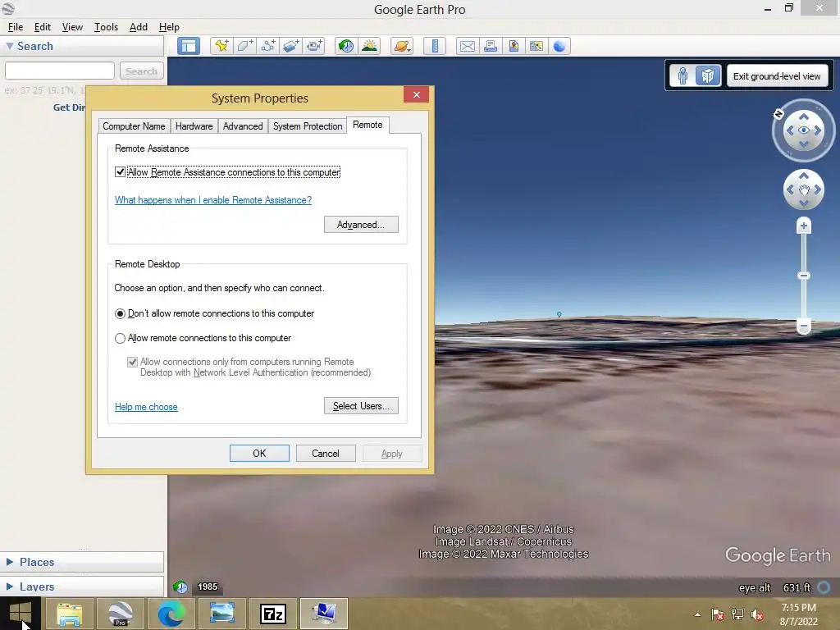This screenshot has height=630, width=840.
Task: Click the zoom out minus button
Action: [803, 326]
